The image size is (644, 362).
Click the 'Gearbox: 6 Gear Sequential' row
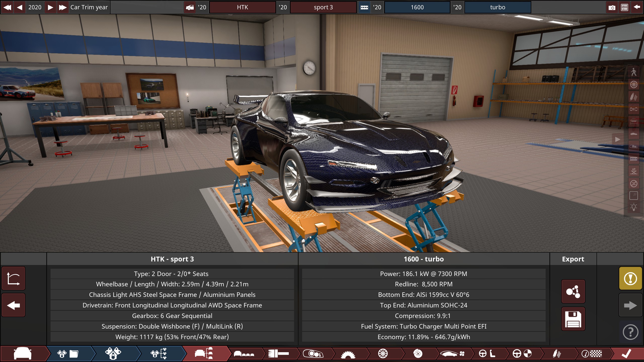click(x=172, y=316)
